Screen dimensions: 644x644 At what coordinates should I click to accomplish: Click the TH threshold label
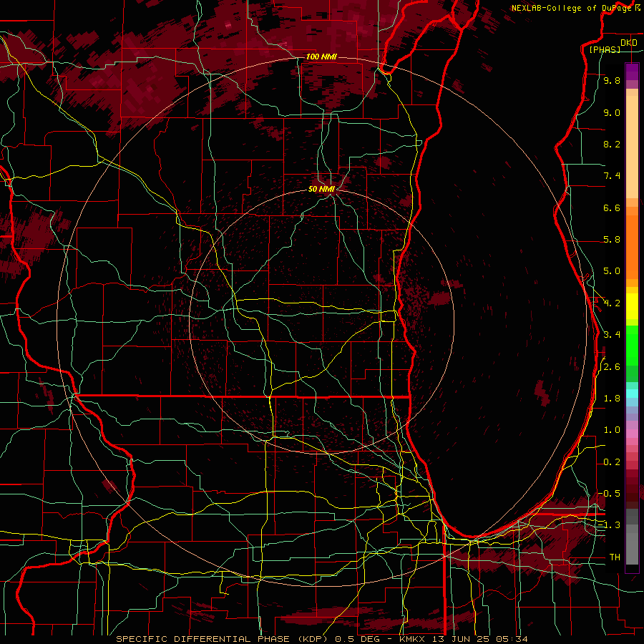615,557
